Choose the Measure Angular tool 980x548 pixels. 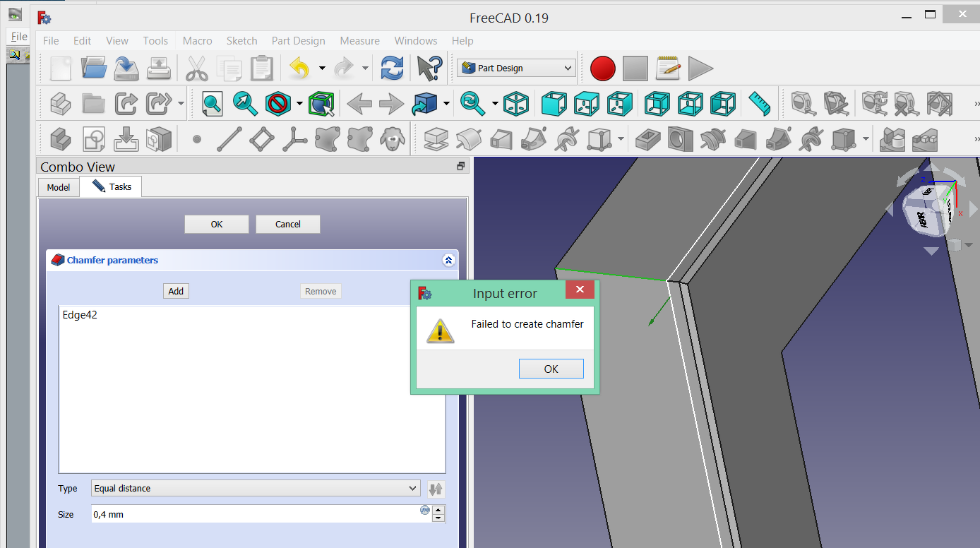tap(836, 104)
